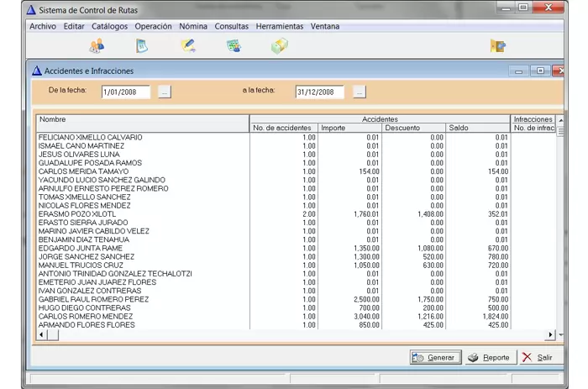Open the Herramientas menu
The height and width of the screenshot is (389, 588).
coord(281,26)
